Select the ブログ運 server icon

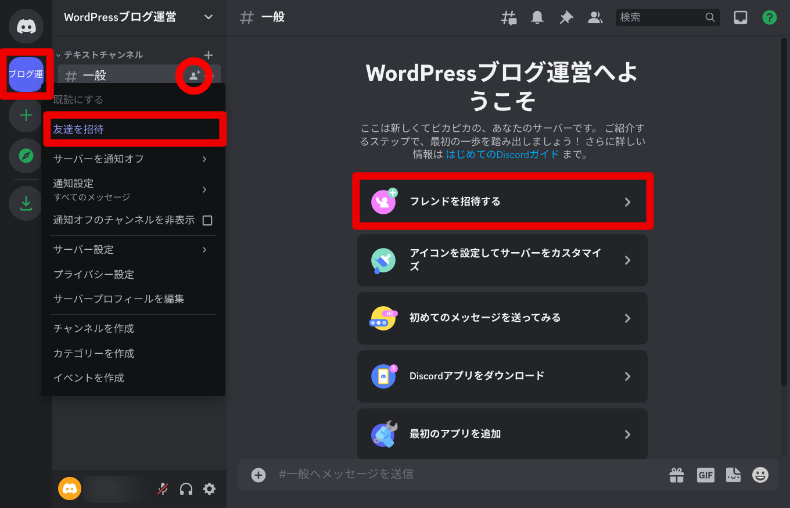pos(26,74)
